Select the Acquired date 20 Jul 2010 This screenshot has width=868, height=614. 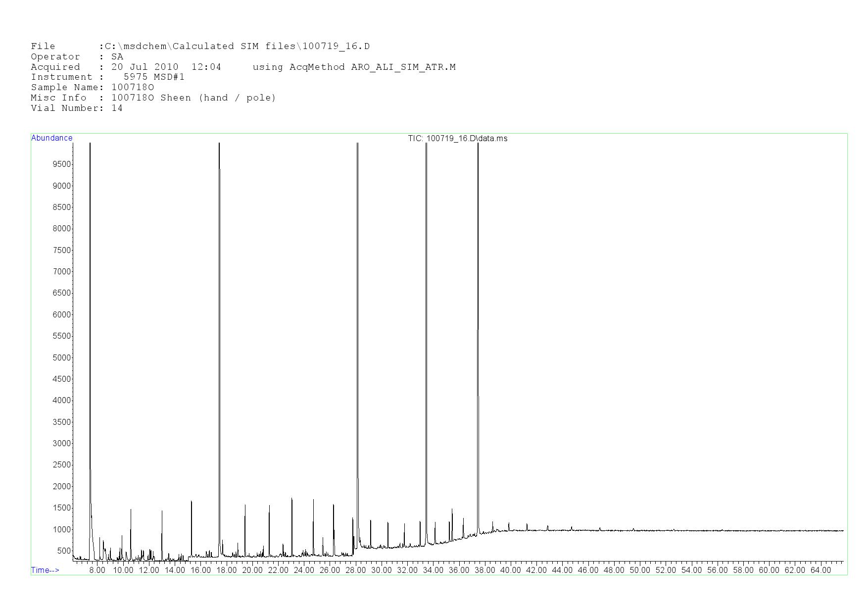(145, 67)
